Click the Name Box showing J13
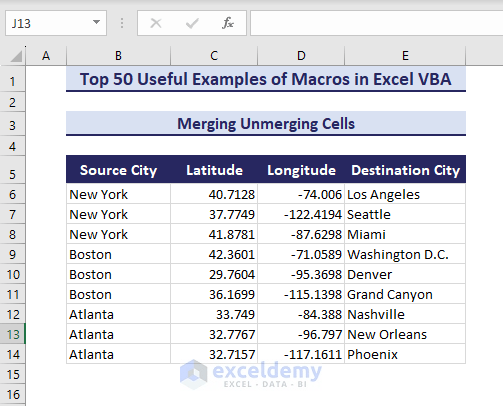The height and width of the screenshot is (406, 503). [56, 23]
